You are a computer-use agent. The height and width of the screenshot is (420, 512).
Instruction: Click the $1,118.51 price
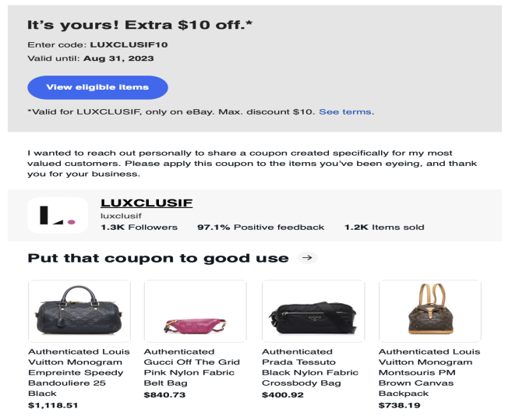click(53, 405)
